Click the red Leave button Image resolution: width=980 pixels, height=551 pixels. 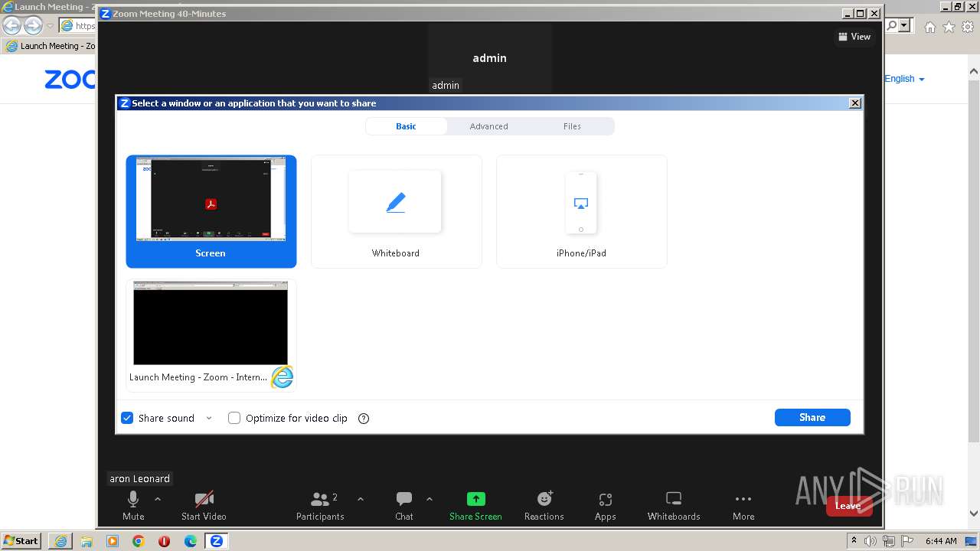(848, 506)
